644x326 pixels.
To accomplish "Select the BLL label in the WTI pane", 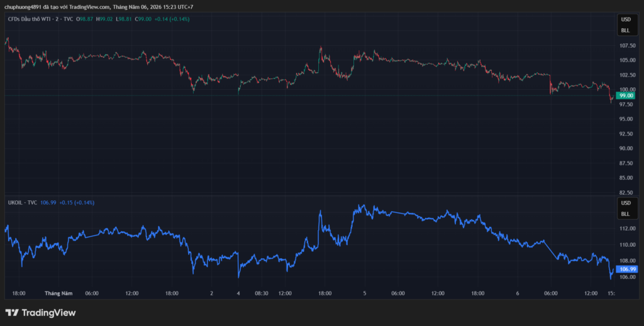I will pos(625,30).
